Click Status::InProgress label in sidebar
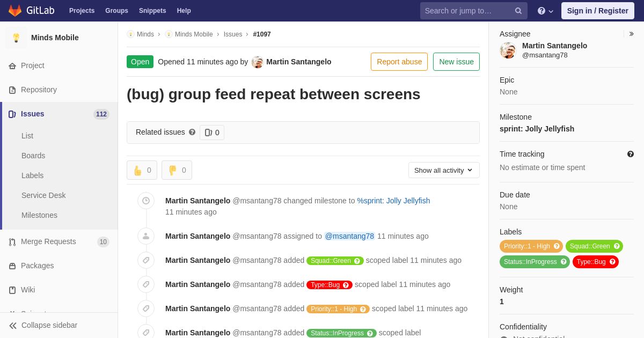Screen dimensions: 644x338 [535, 262]
